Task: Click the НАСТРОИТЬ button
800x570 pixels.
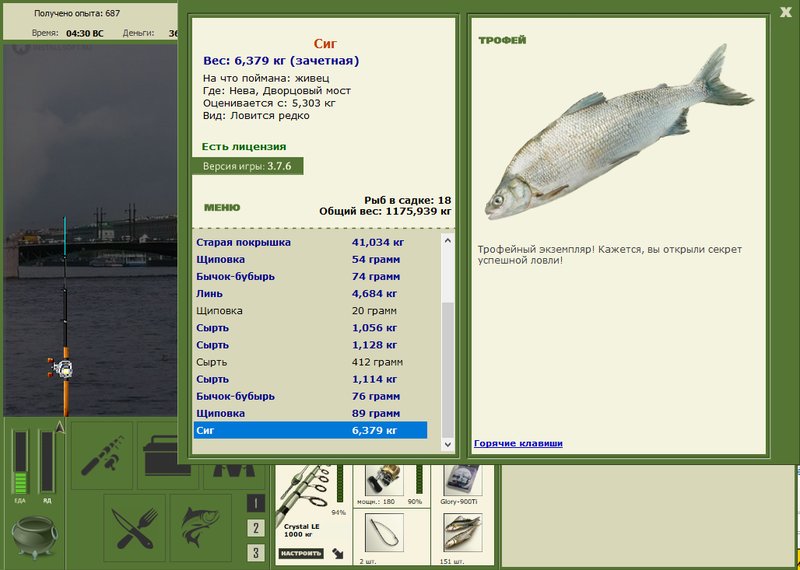Action: tap(301, 553)
